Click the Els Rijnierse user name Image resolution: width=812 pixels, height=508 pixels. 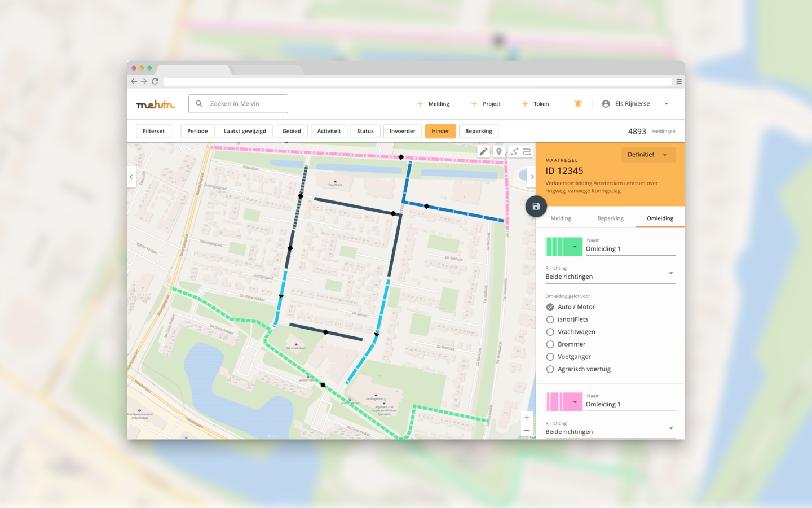(x=632, y=104)
